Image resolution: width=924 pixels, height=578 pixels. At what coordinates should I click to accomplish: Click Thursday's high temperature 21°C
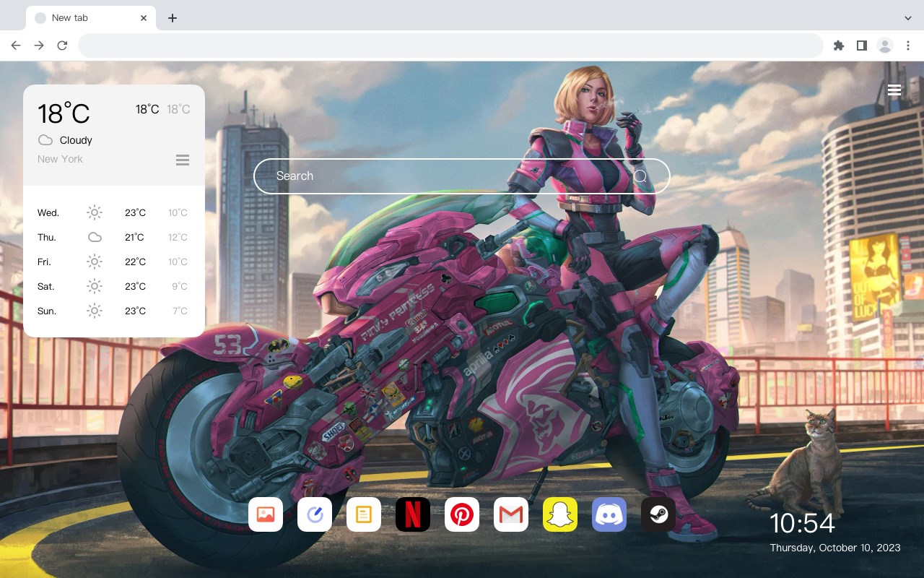click(x=135, y=237)
